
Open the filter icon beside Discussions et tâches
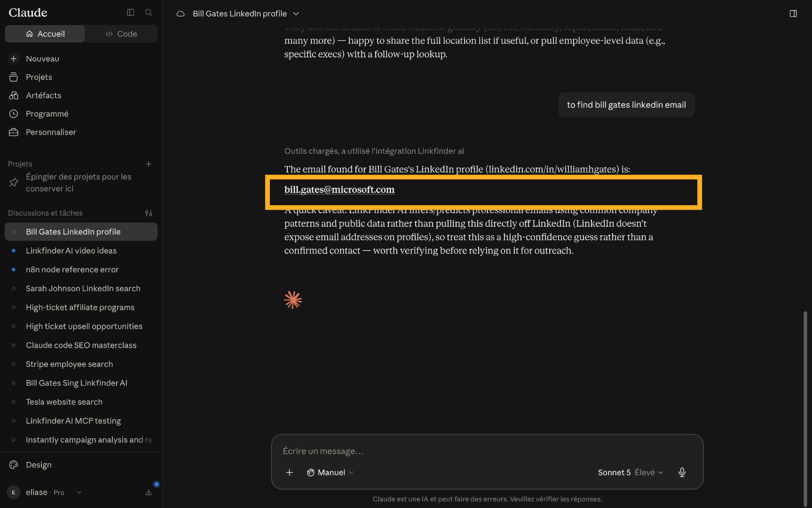[149, 213]
